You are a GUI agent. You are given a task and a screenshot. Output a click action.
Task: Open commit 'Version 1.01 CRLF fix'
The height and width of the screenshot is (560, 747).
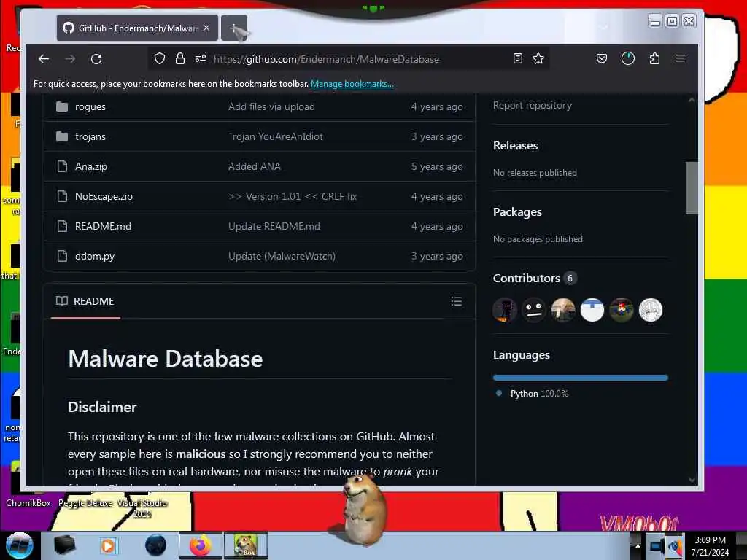pos(293,197)
